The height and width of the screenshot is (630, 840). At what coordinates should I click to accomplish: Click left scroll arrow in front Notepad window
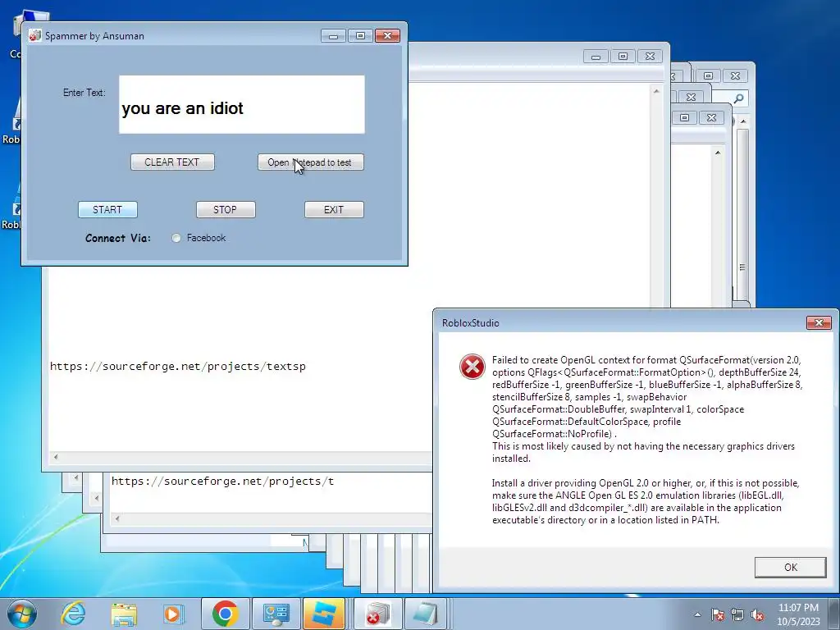tap(56, 457)
